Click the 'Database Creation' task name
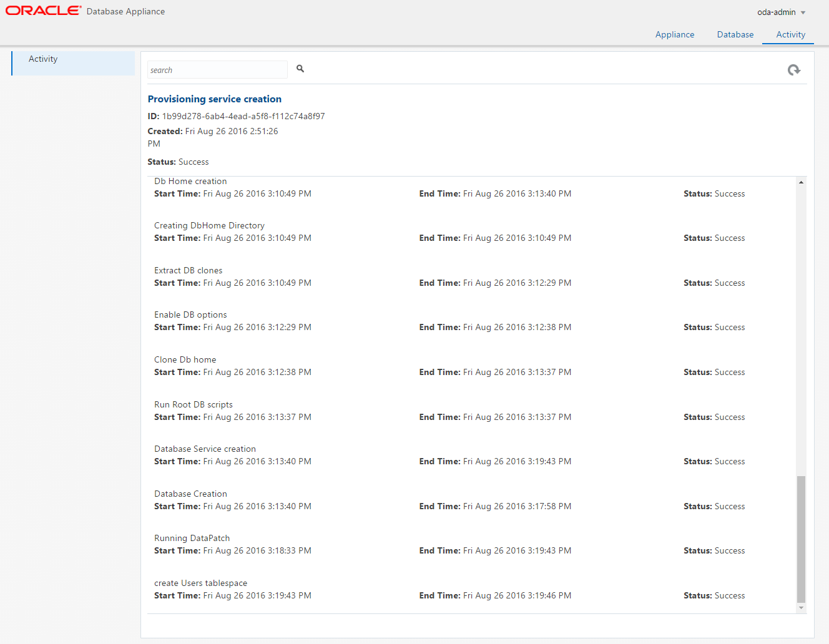The height and width of the screenshot is (644, 829). point(190,494)
